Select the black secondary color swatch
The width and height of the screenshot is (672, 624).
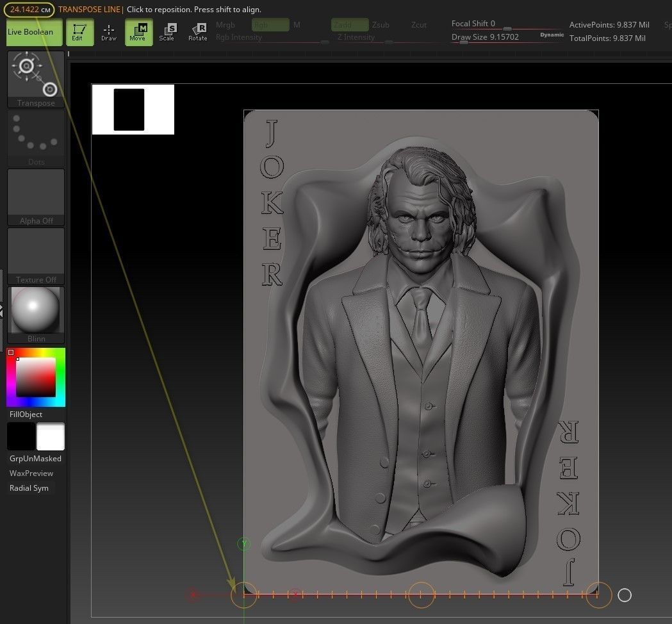click(21, 436)
